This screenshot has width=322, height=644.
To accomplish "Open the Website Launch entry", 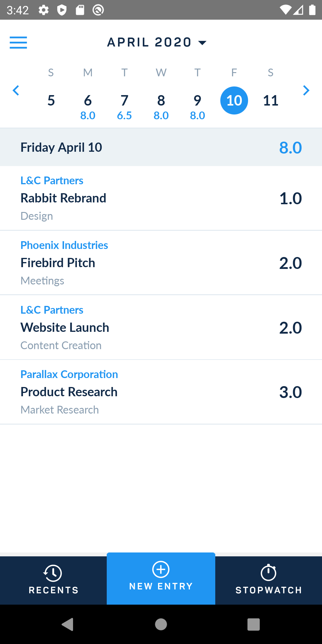I will 161,327.
